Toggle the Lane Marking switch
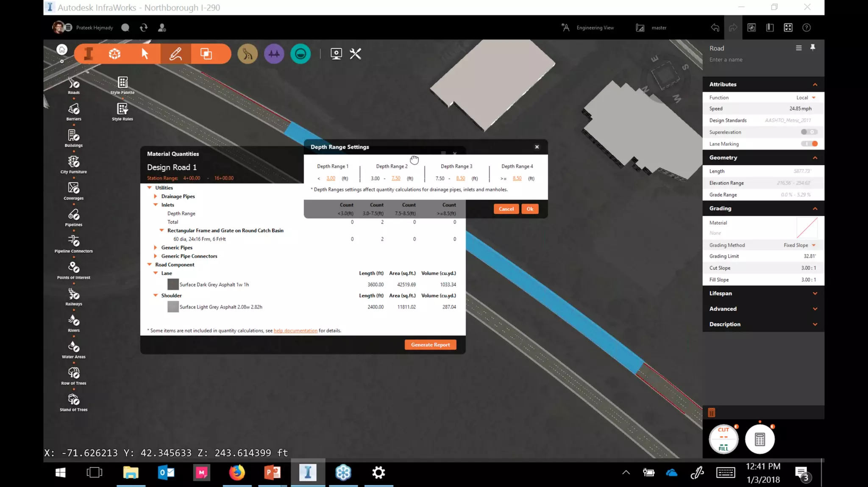Viewport: 868px width, 487px height. [x=809, y=144]
